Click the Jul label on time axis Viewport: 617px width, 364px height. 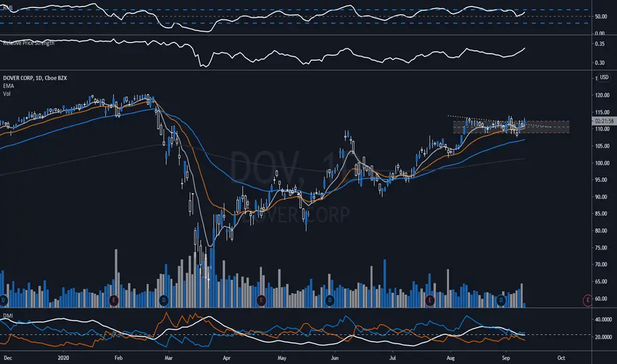point(393,358)
